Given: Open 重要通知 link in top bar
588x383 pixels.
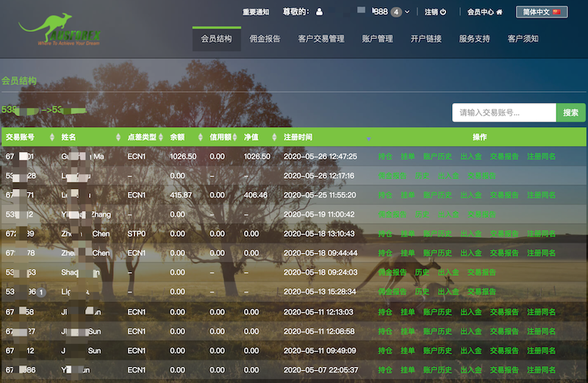Looking at the screenshot, I should (256, 12).
